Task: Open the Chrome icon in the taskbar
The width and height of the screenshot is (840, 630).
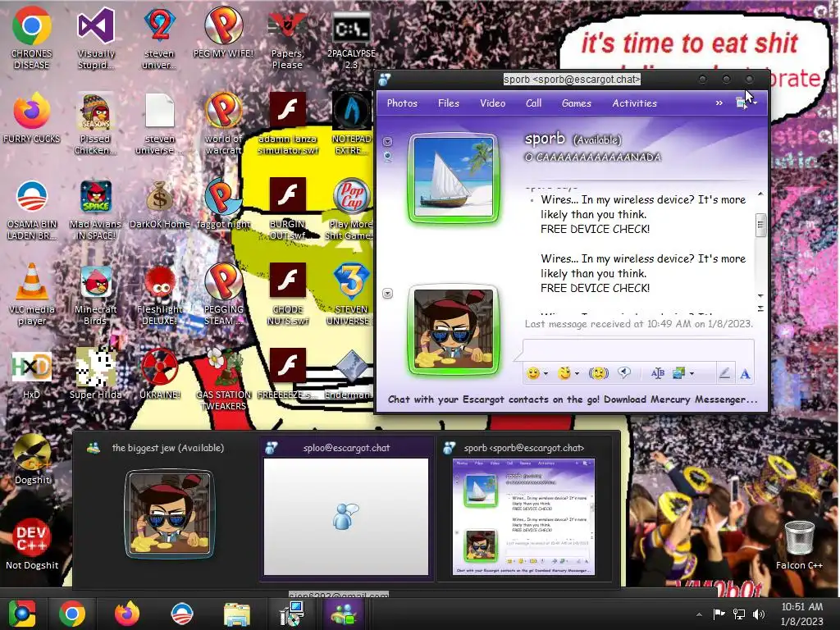Action: point(72,614)
